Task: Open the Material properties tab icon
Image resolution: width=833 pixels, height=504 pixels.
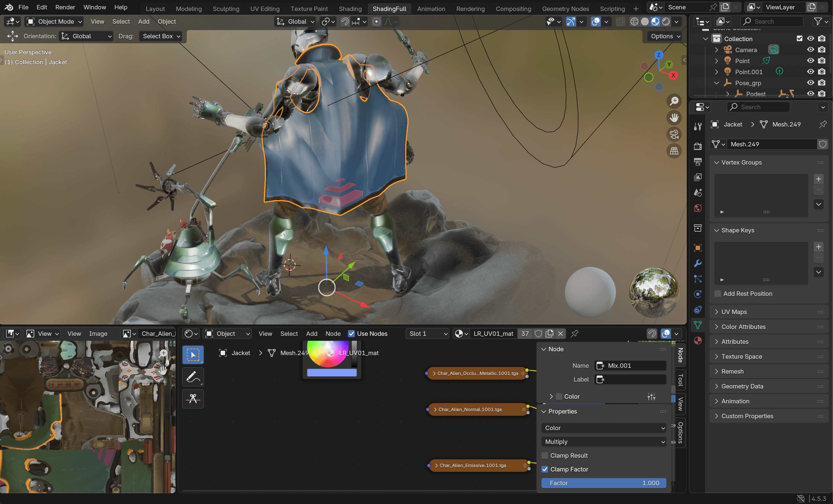Action: (698, 341)
